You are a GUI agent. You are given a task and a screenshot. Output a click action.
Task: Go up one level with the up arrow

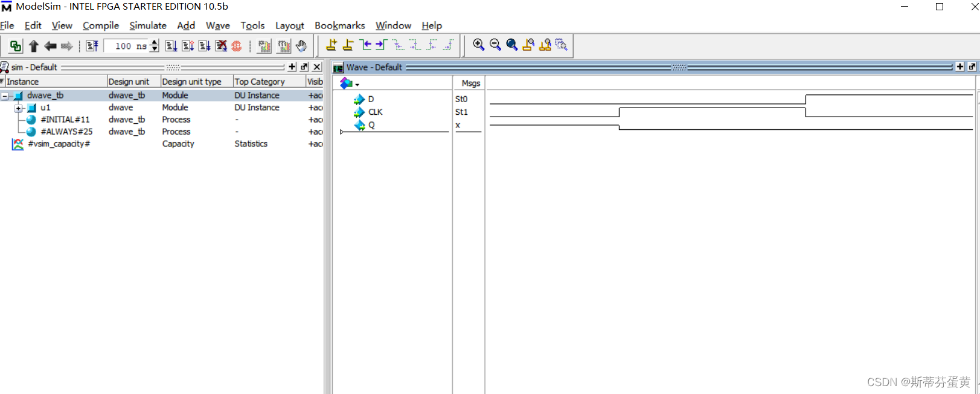(34, 46)
